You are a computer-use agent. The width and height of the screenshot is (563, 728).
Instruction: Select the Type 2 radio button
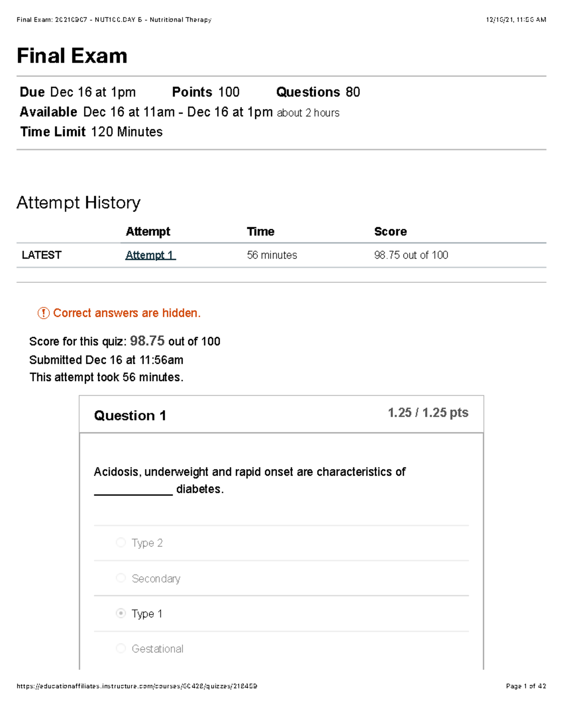(121, 542)
